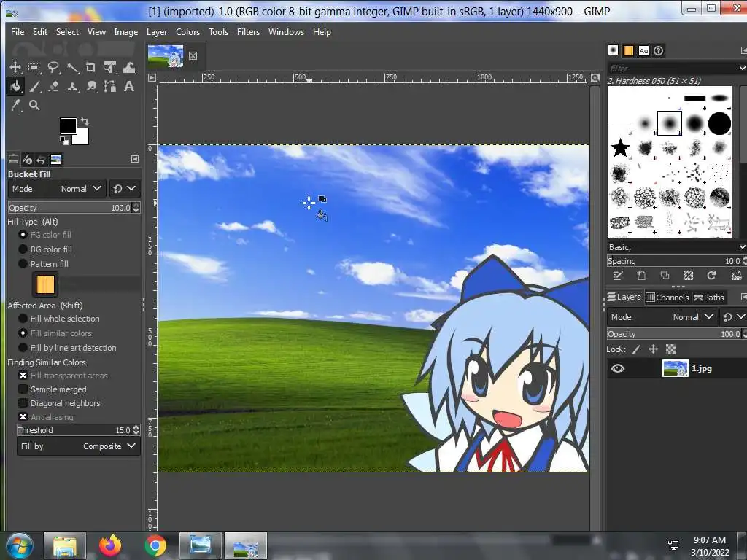Image resolution: width=747 pixels, height=560 pixels.
Task: Open the tool options panel menu arrow
Action: [135, 159]
